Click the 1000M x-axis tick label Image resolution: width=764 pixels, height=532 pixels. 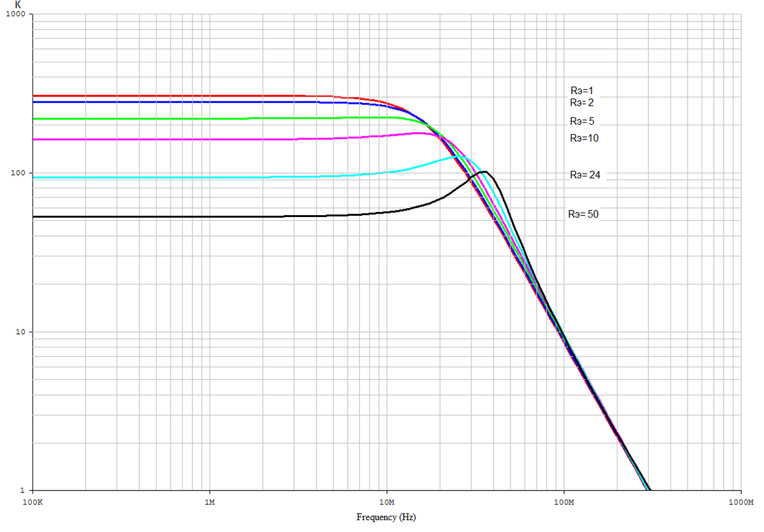click(740, 502)
